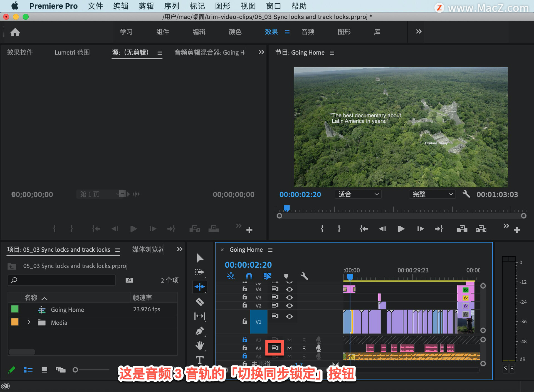Open Program monitor settings wrench
Viewport: 534px width, 392px height.
click(x=466, y=194)
